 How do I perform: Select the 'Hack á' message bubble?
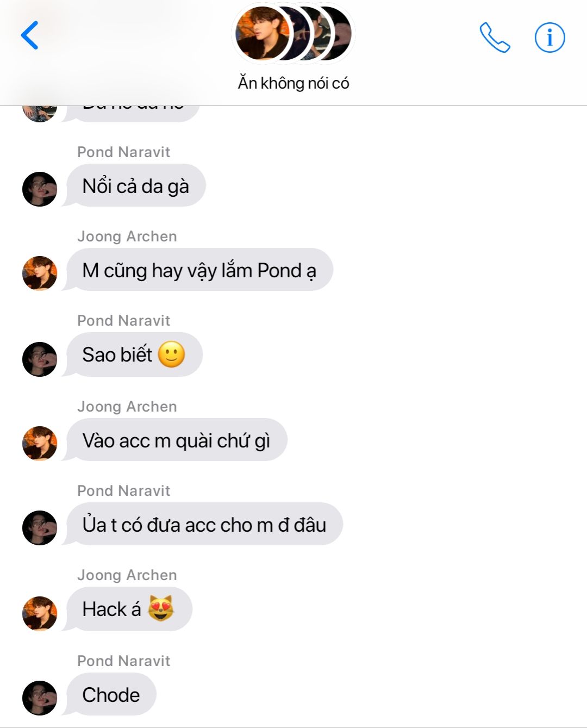(129, 609)
